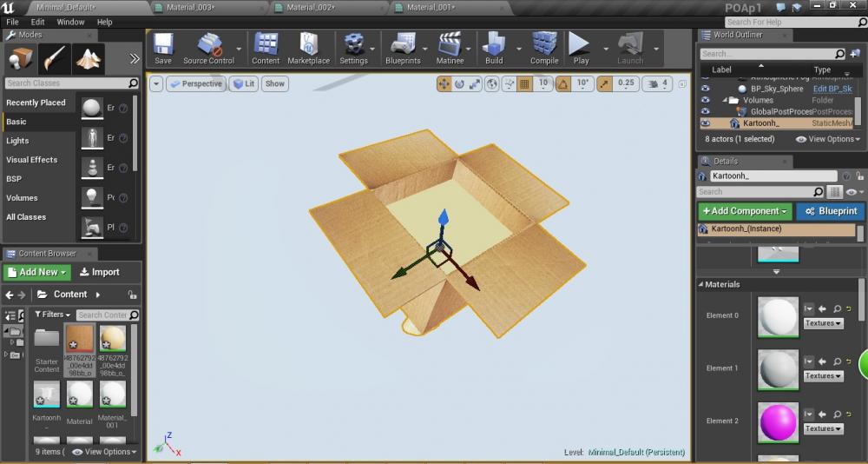
Task: Activate the rotate gizmo tool in viewport
Action: tap(460, 84)
